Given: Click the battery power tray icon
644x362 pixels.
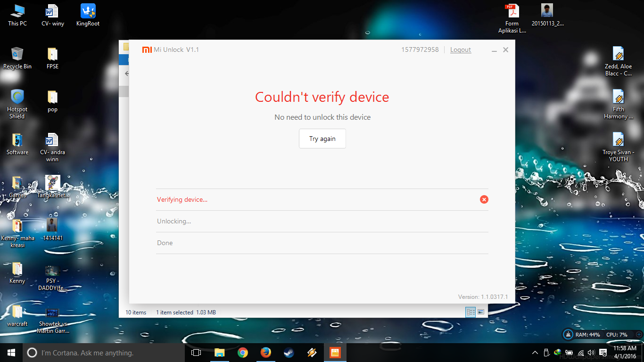Looking at the screenshot, I should pyautogui.click(x=570, y=353).
